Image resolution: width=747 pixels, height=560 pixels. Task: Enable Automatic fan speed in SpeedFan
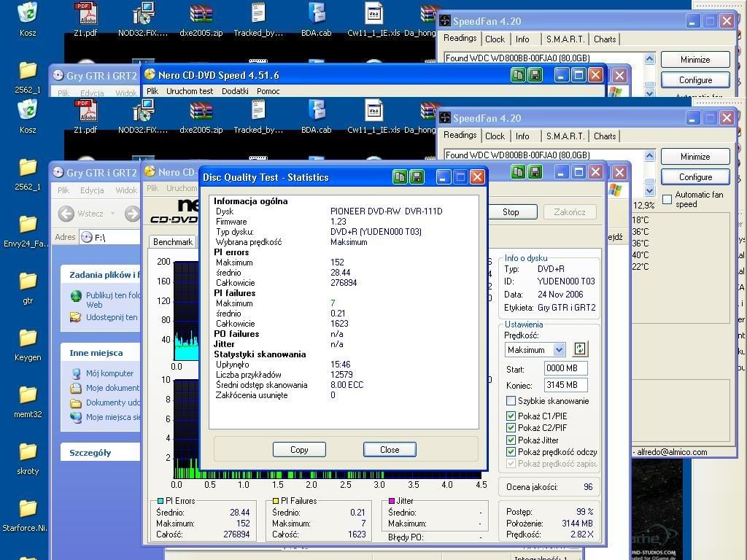(x=667, y=199)
